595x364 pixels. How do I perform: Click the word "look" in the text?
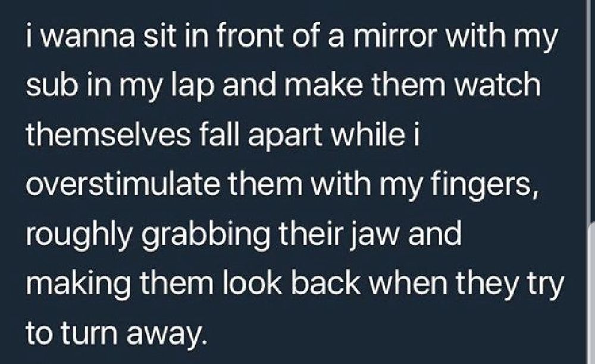click(x=252, y=285)
